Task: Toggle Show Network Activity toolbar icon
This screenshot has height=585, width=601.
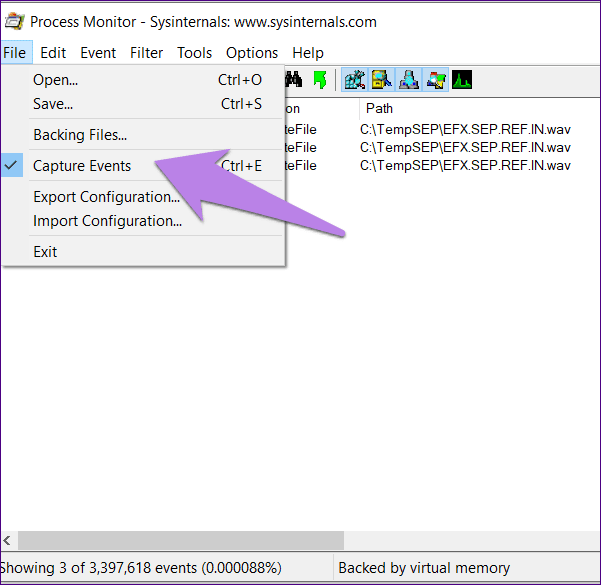Action: pyautogui.click(x=409, y=80)
